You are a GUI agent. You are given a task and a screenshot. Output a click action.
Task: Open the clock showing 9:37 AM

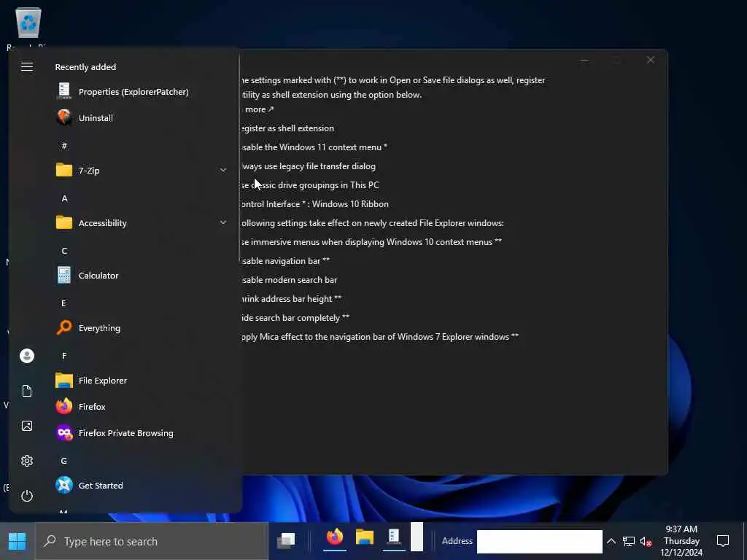pos(681,541)
